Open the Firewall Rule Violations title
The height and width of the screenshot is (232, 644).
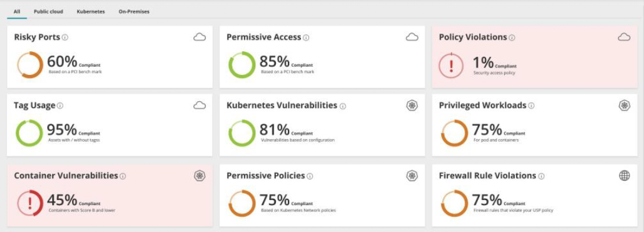(x=488, y=176)
